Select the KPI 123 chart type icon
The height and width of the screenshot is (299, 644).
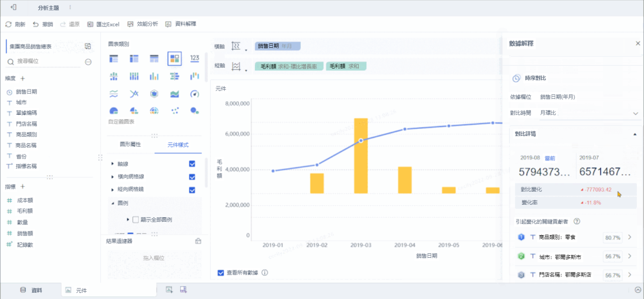[x=195, y=58]
